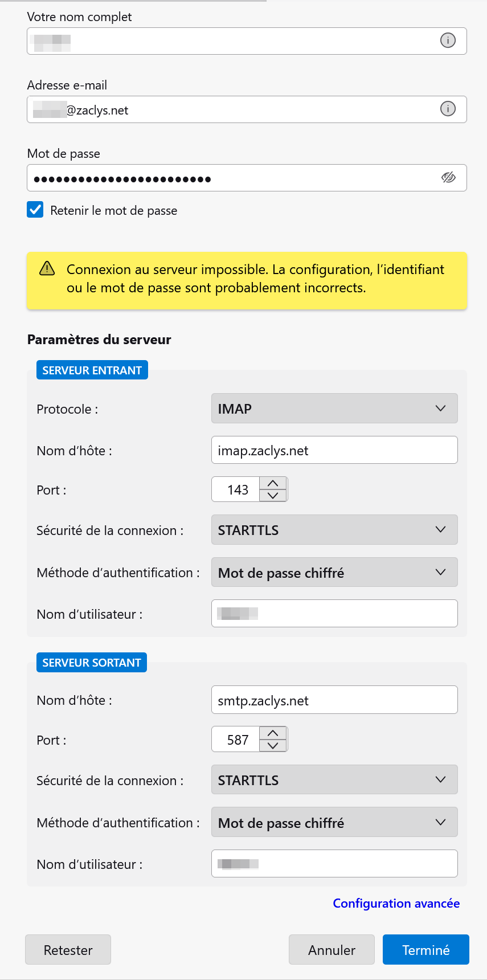Open incoming authentication method dropdown

click(x=334, y=573)
